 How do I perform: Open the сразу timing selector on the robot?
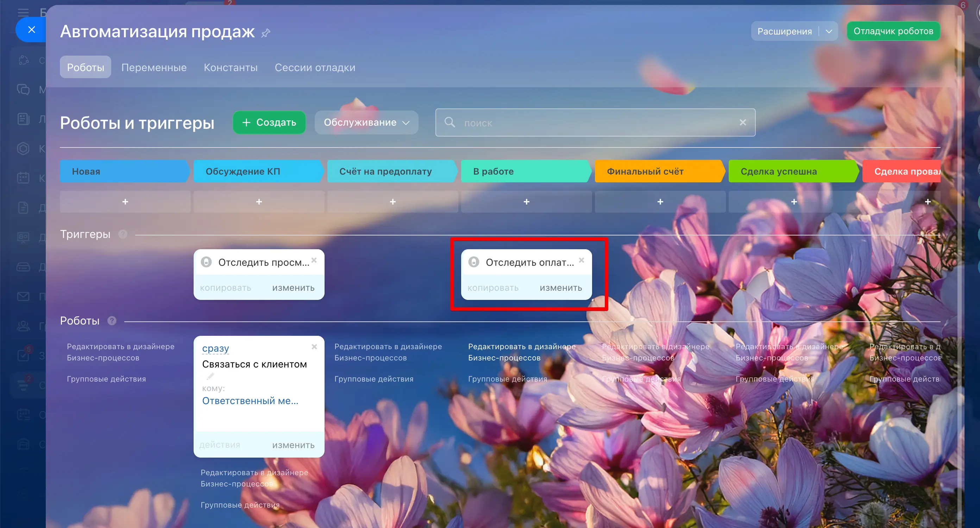point(215,348)
